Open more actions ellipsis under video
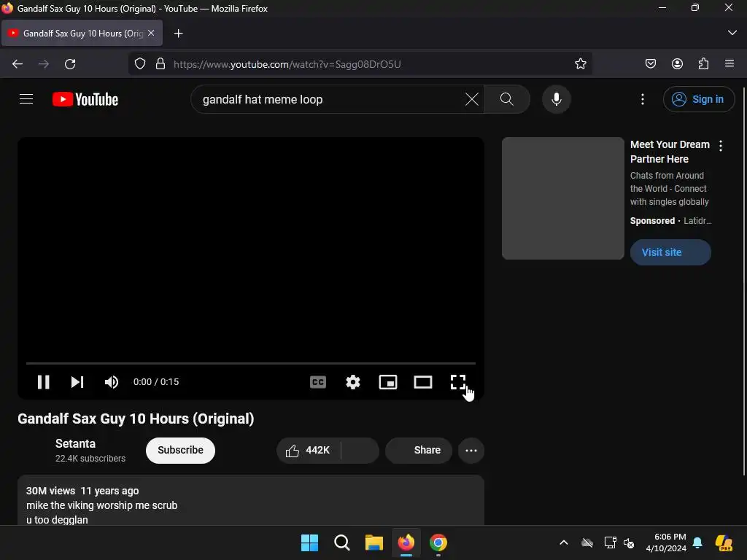 click(471, 450)
